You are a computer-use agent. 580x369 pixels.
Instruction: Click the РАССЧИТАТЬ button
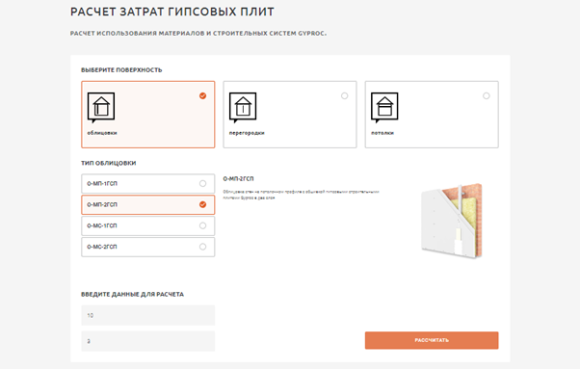432,340
